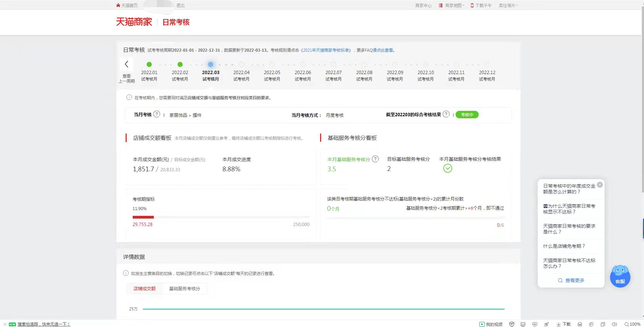The image size is (644, 327).
Task: Click the 29,755.28 red amount
Action: (x=143, y=224)
